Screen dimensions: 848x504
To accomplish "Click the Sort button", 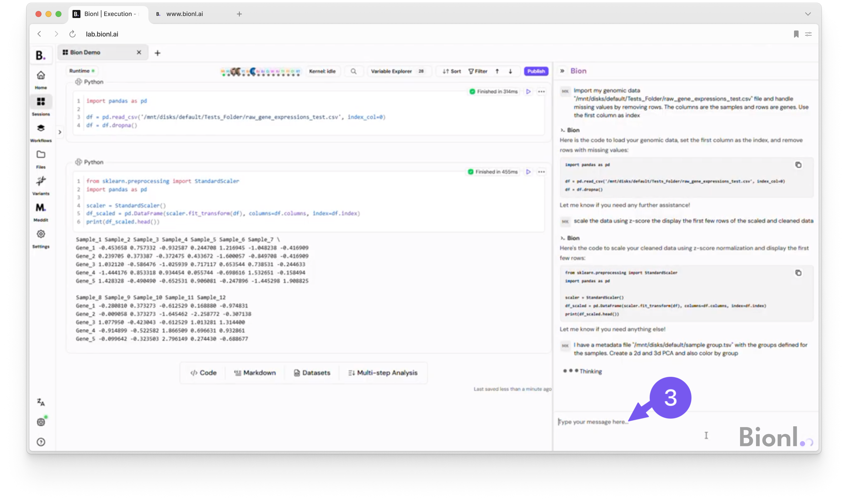I will (x=451, y=71).
